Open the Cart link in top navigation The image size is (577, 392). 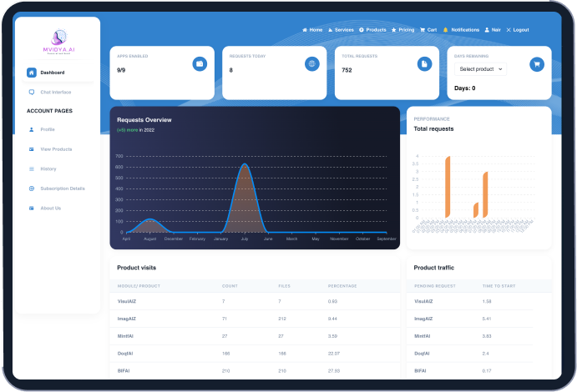pos(428,30)
